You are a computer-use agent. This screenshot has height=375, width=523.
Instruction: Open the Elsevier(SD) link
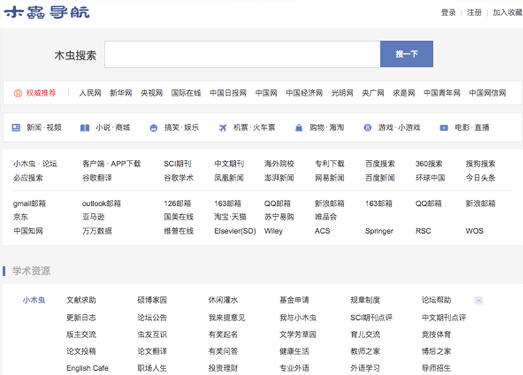pyautogui.click(x=235, y=231)
